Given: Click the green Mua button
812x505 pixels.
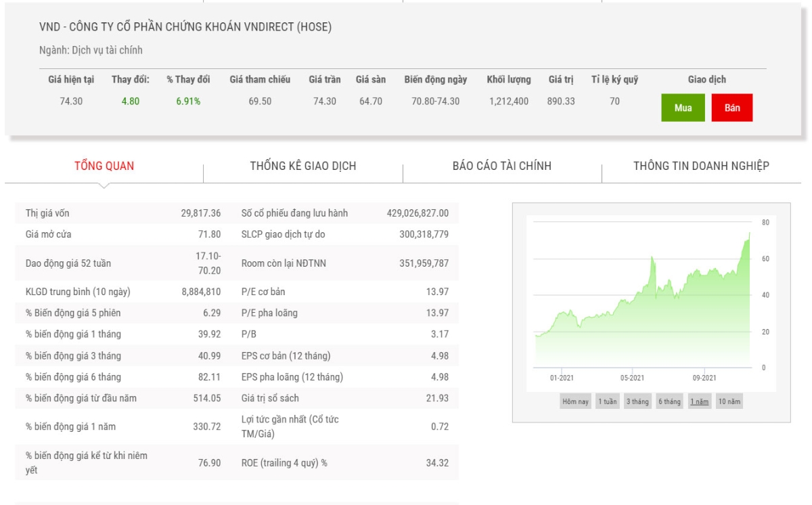Looking at the screenshot, I should (683, 108).
